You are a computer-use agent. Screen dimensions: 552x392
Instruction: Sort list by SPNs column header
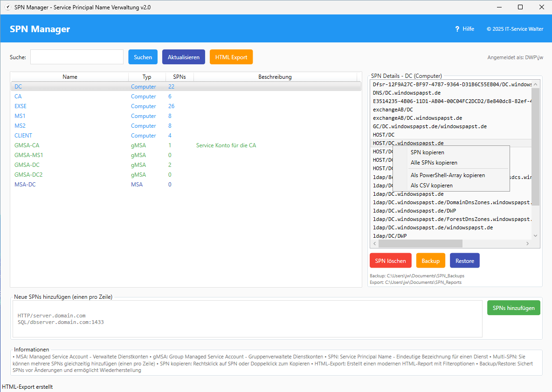click(179, 77)
